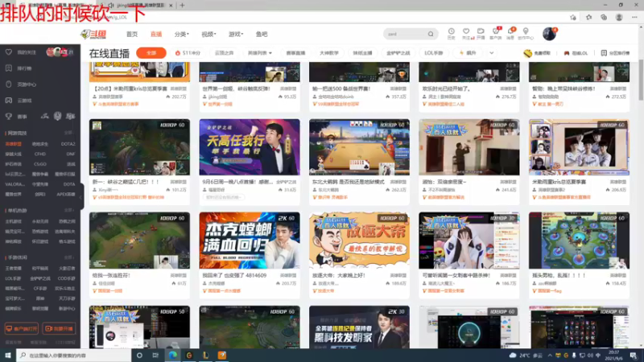Select 英雄联盟 in sidebar game list

click(14, 144)
